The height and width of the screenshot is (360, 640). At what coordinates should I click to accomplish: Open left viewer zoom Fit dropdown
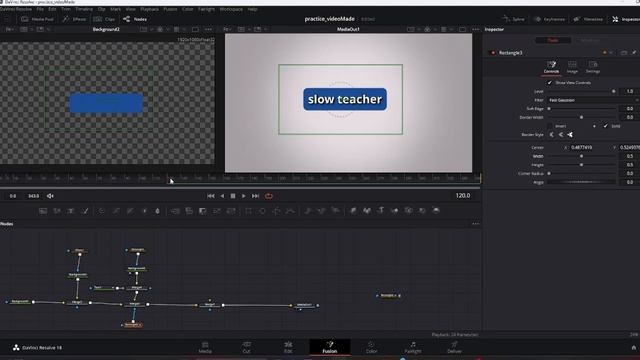coord(11,29)
